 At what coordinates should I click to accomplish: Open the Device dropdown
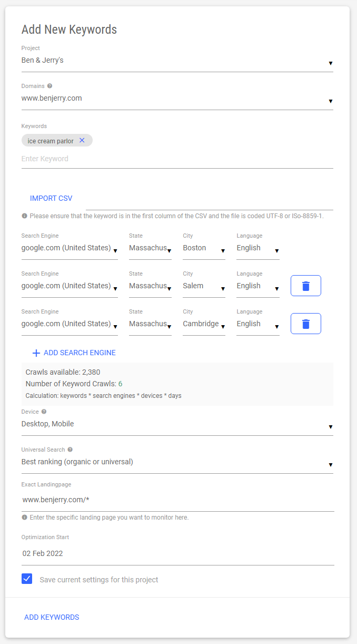coord(177,425)
